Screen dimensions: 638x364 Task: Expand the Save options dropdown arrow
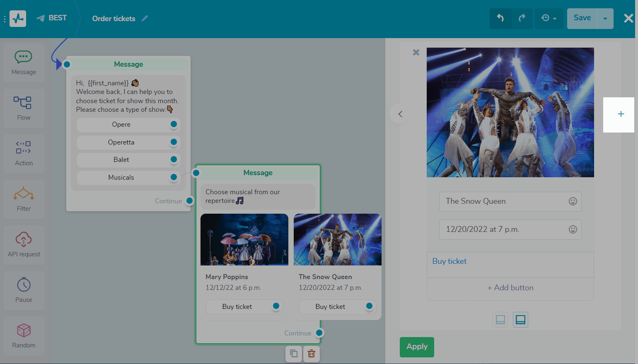[x=605, y=19]
